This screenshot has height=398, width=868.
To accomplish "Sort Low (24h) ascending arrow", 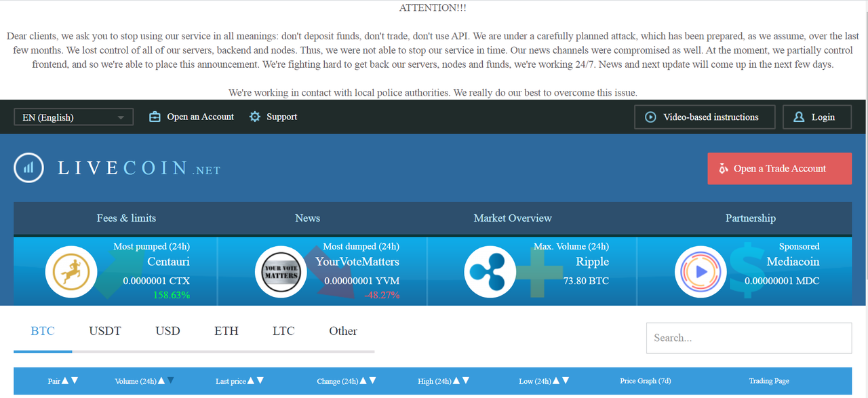I will [556, 381].
